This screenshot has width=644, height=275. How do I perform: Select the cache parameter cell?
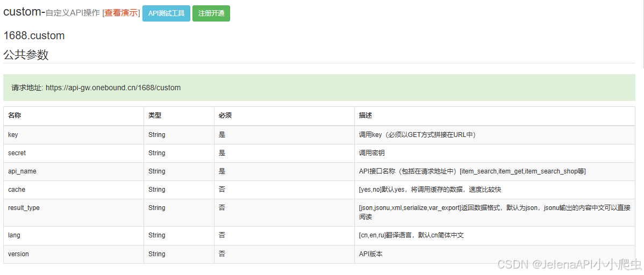click(x=74, y=190)
